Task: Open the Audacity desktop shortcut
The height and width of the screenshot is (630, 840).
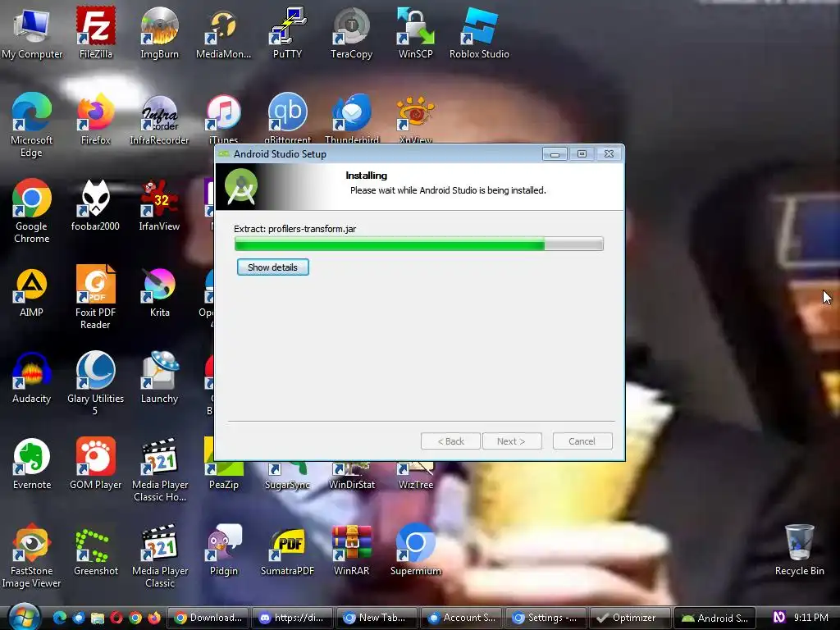Action: pyautogui.click(x=32, y=377)
